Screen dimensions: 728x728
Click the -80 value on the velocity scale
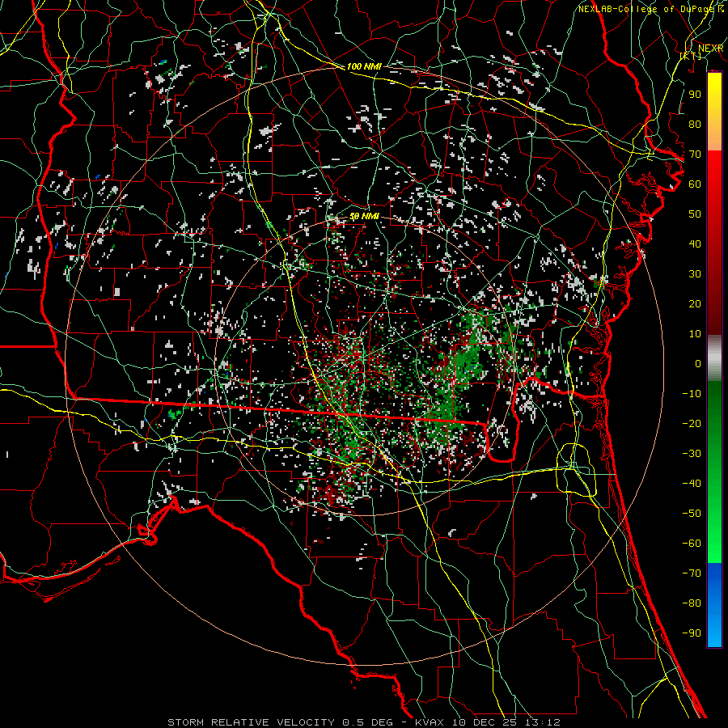pyautogui.click(x=692, y=603)
